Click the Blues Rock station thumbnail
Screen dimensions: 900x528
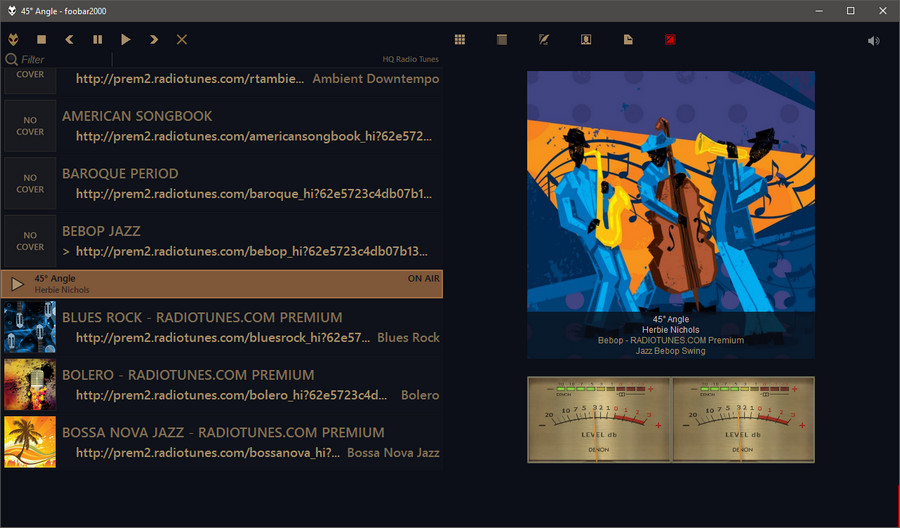pos(30,327)
